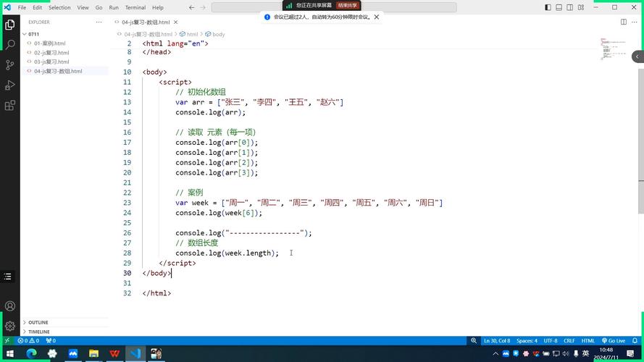Click the list icon above Accounts

[8, 277]
